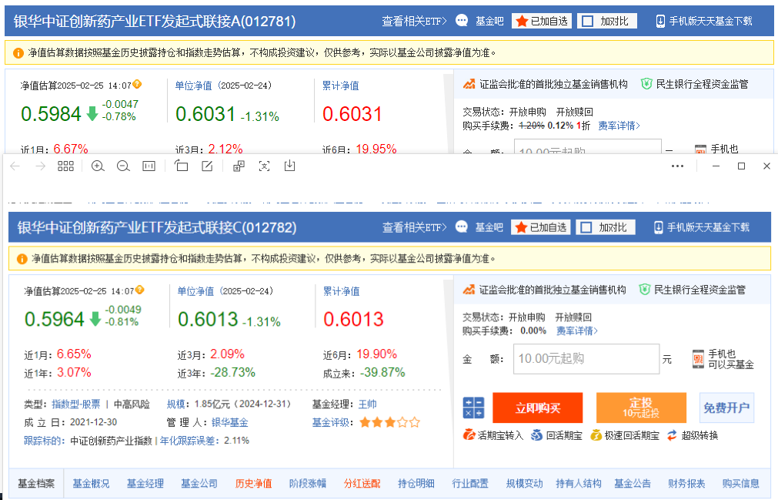Switch to the 基金经理 tab
The image size is (778, 500).
click(x=145, y=483)
